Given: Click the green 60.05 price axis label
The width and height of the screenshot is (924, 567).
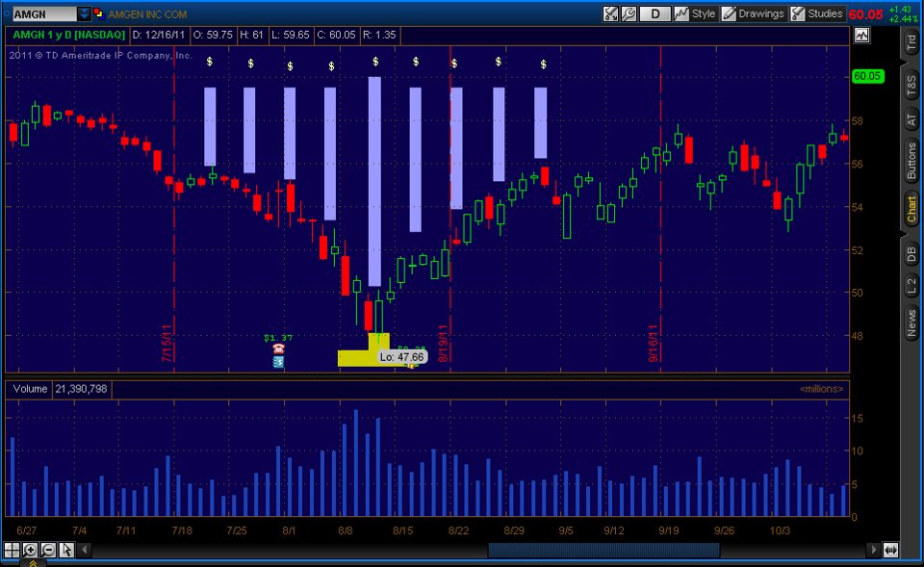Looking at the screenshot, I should pyautogui.click(x=867, y=76).
